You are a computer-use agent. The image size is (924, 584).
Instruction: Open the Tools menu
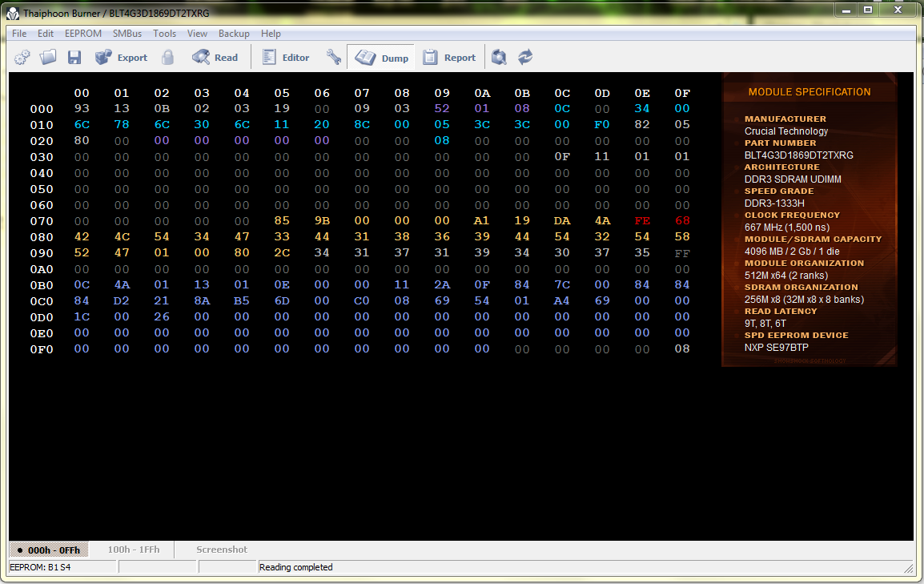click(x=164, y=34)
